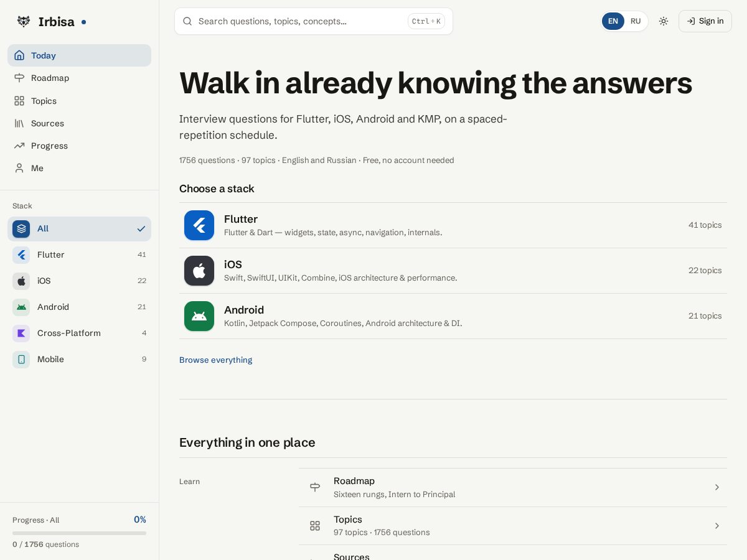This screenshot has height=560, width=747.
Task: Click the "Choose a stack" heading
Action: (217, 189)
